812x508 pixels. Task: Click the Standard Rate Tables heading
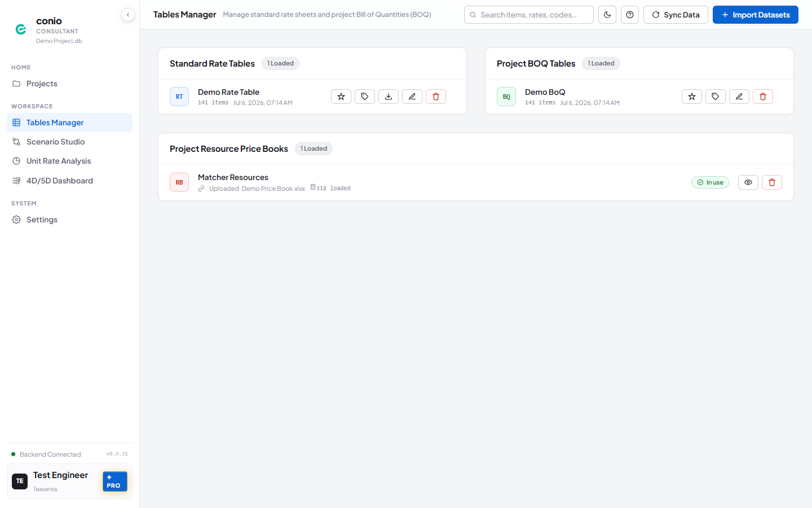pos(212,63)
